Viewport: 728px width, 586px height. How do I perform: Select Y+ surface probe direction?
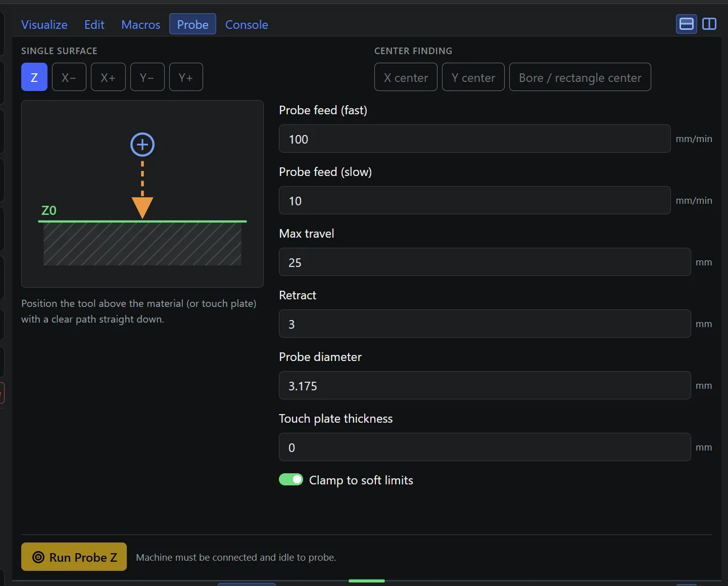point(186,77)
